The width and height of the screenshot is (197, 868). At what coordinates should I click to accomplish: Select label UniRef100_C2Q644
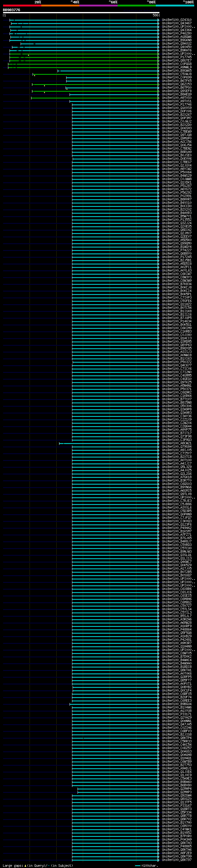click(176, 426)
